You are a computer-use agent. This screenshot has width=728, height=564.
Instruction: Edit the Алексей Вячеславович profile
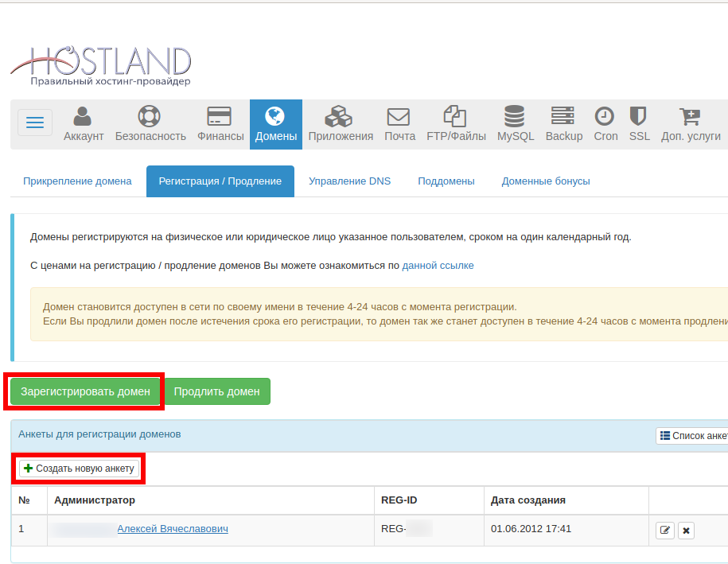coord(664,531)
